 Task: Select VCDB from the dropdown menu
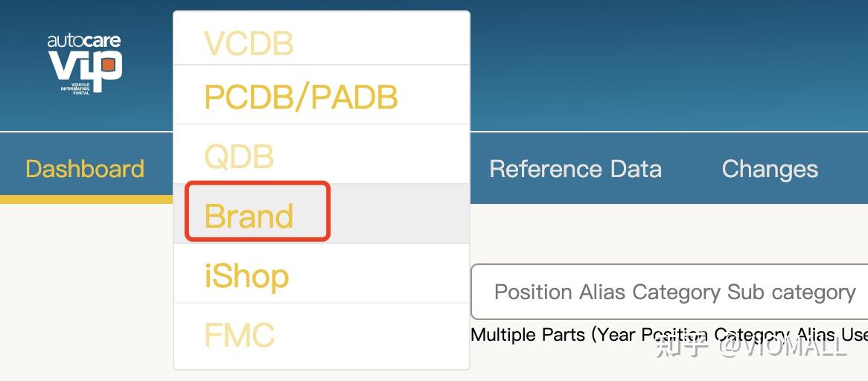point(249,44)
